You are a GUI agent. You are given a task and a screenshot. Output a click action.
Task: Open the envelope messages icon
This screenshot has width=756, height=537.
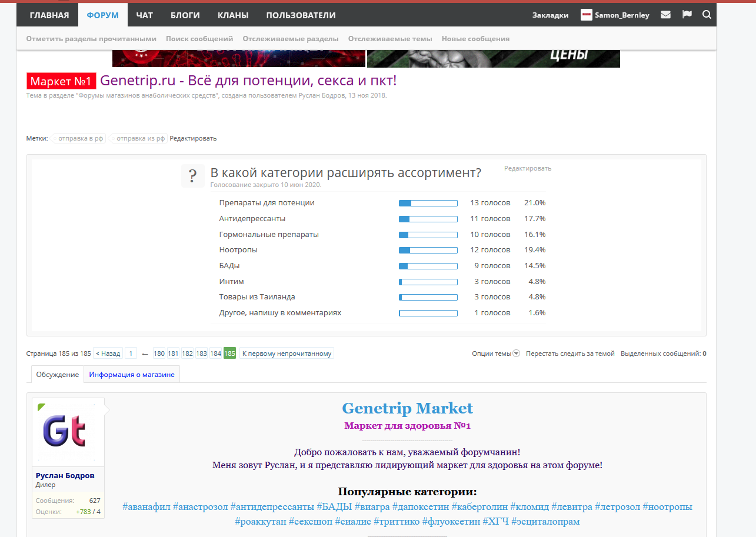pyautogui.click(x=665, y=15)
